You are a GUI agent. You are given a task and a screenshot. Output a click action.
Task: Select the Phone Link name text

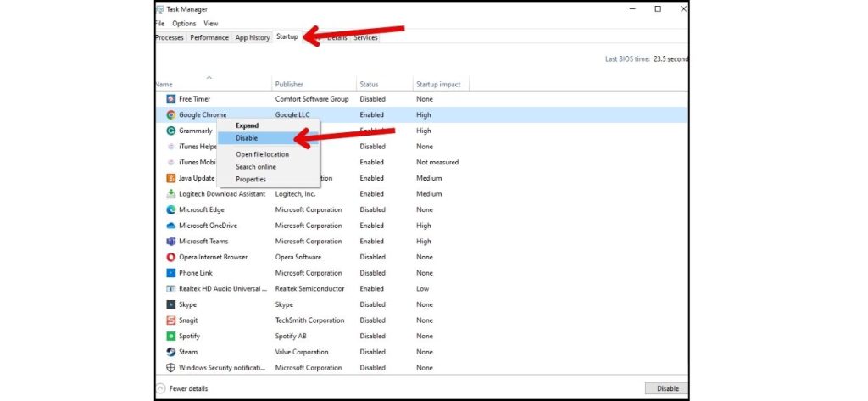pyautogui.click(x=196, y=273)
